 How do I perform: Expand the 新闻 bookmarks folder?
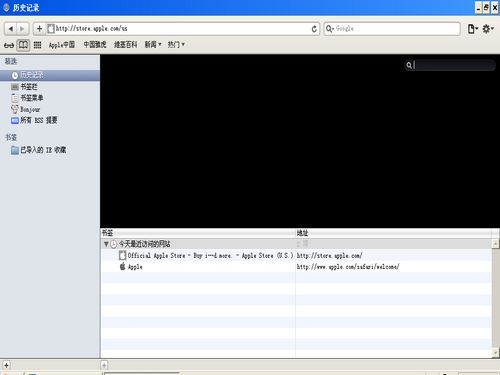click(153, 45)
